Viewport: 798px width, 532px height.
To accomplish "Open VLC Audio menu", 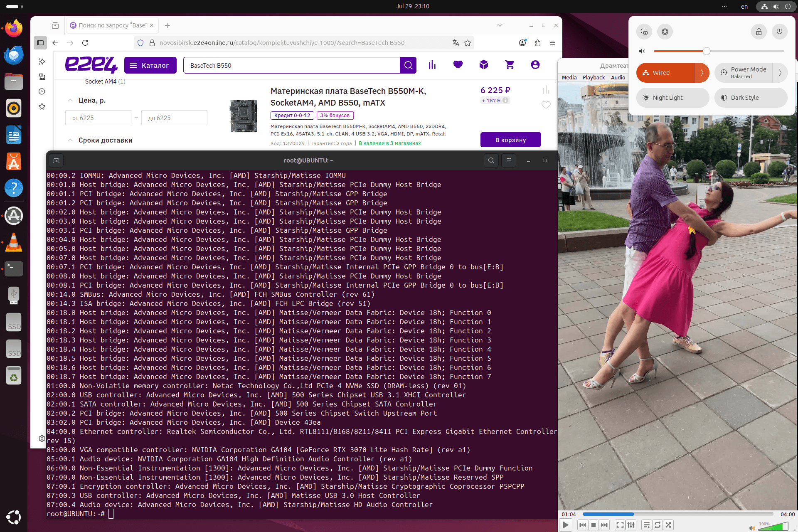I will point(618,78).
